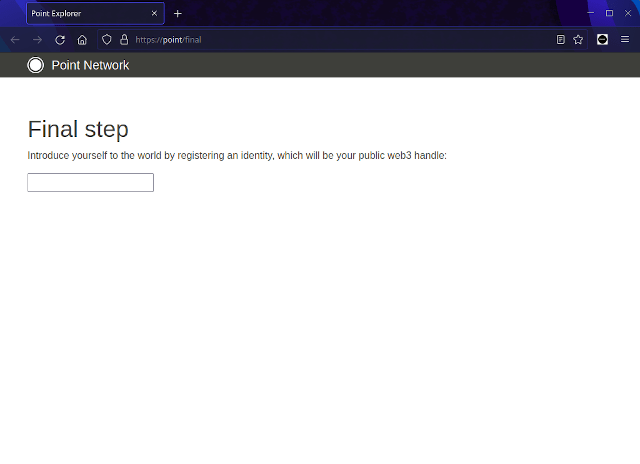Click the Point Network header text

90,65
